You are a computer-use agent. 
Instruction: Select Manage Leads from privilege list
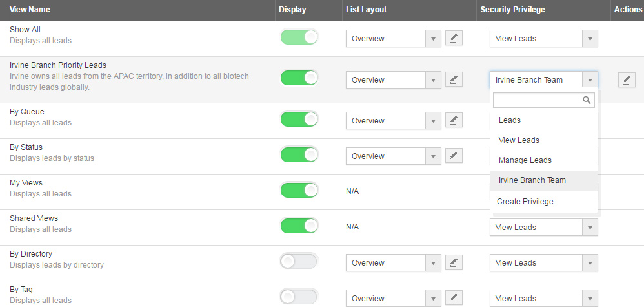pos(525,160)
